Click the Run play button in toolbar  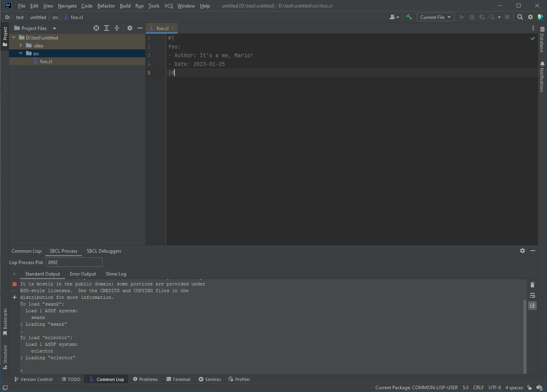tap(462, 17)
